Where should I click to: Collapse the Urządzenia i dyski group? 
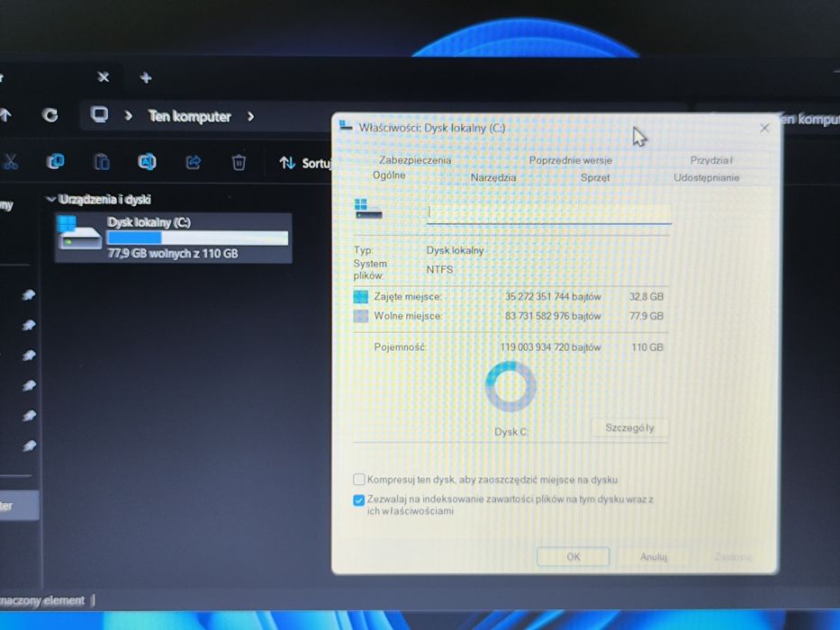51,199
